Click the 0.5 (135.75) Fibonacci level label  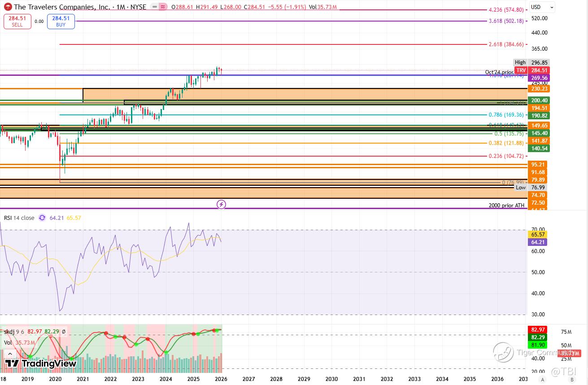coord(509,134)
